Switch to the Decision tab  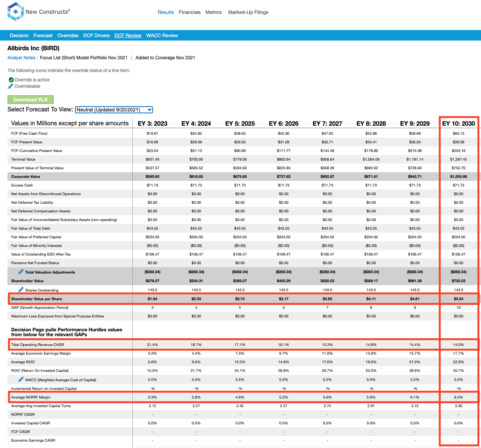coord(19,36)
